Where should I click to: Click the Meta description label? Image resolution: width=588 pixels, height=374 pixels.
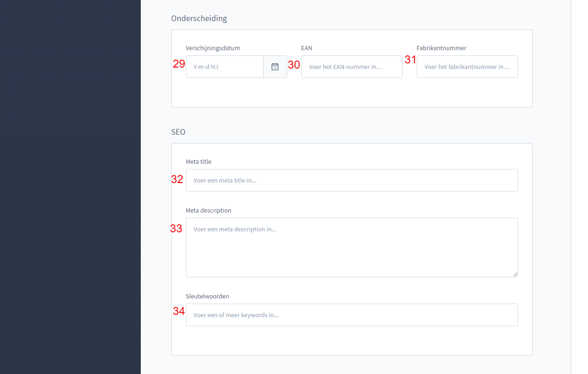(x=208, y=210)
